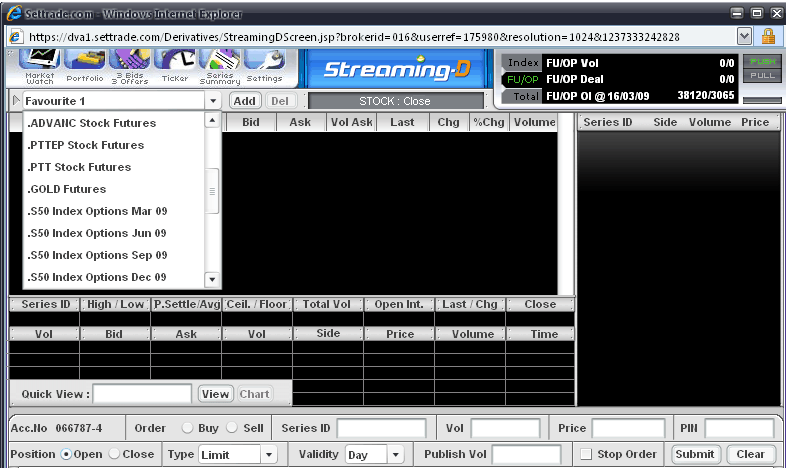Image resolution: width=786 pixels, height=468 pixels.
Task: Click the View button
Action: (x=216, y=394)
